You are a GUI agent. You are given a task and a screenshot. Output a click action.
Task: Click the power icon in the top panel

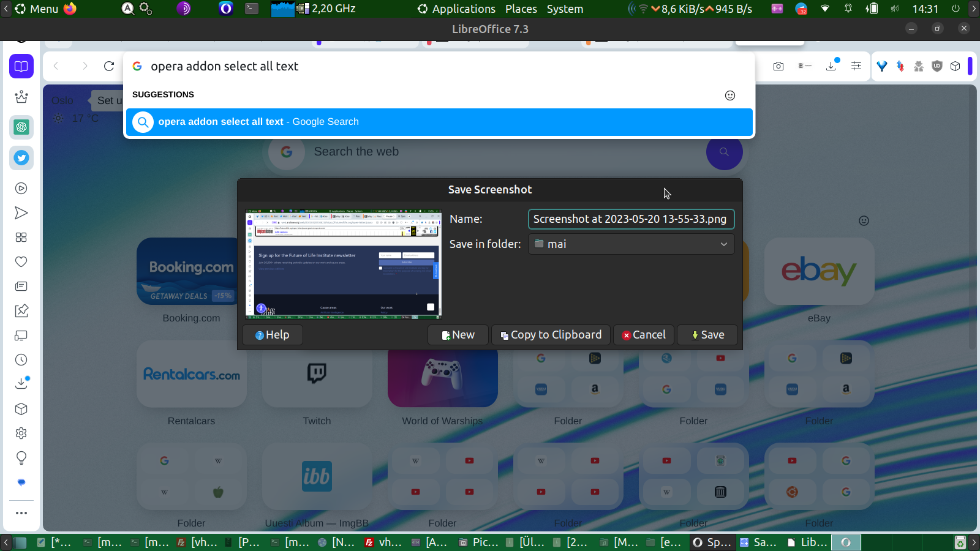[x=956, y=9]
